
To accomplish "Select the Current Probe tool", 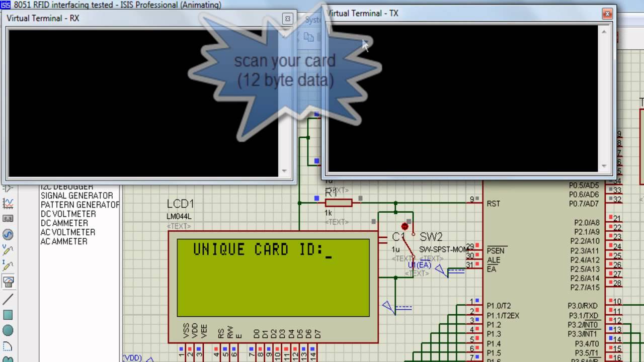I will pos(8,265).
